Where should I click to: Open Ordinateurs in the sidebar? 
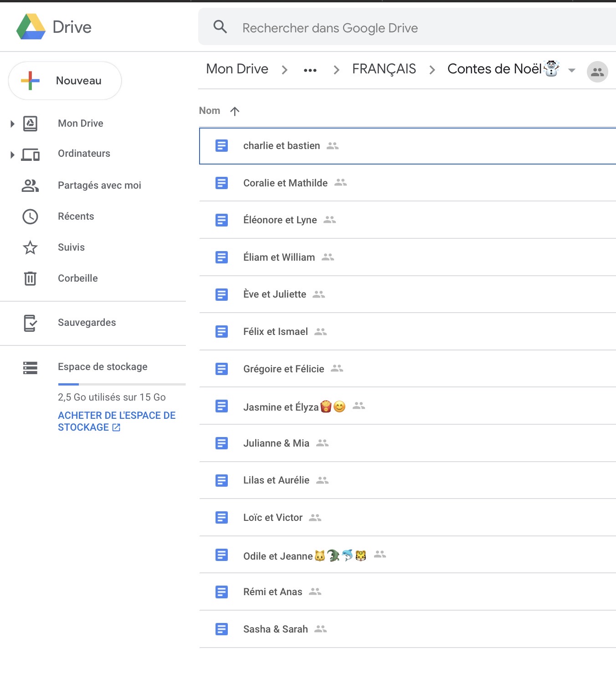[x=84, y=154]
